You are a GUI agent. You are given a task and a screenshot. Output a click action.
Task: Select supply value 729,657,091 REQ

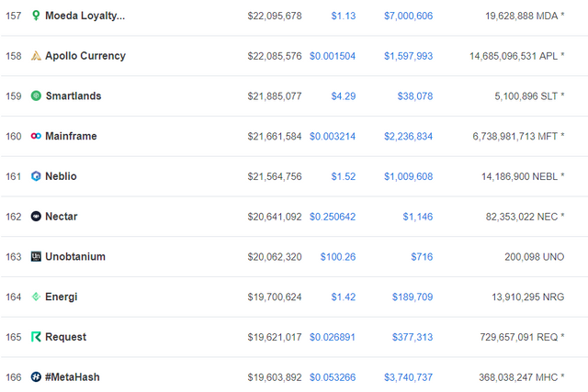(519, 337)
